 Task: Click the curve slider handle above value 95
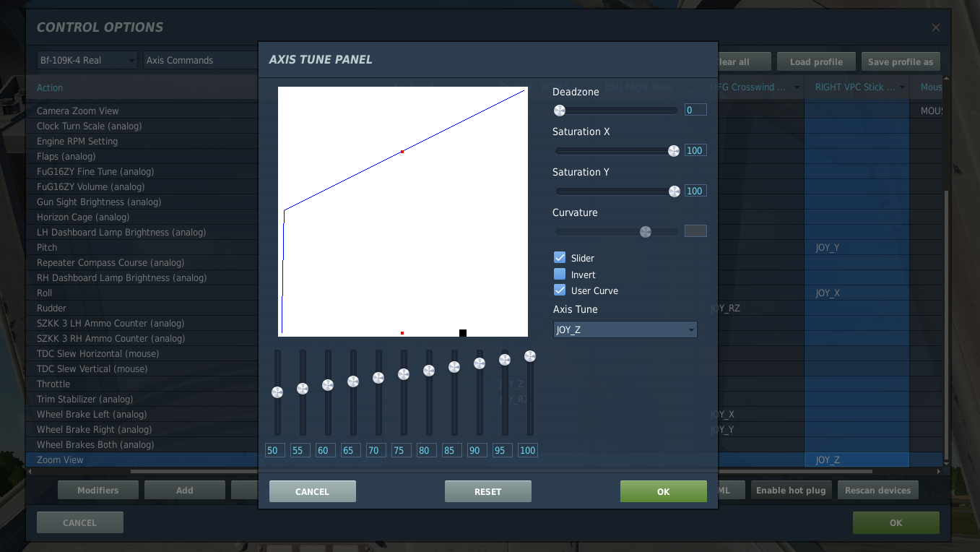(x=505, y=360)
